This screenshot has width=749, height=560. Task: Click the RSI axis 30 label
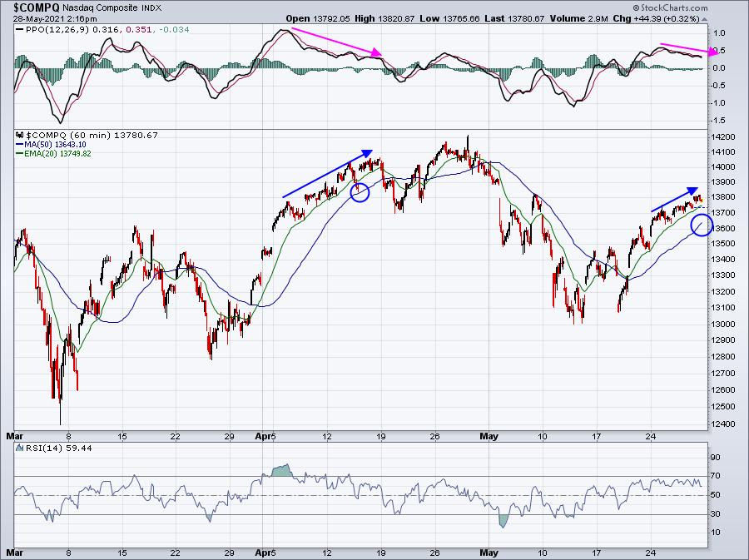pyautogui.click(x=715, y=514)
